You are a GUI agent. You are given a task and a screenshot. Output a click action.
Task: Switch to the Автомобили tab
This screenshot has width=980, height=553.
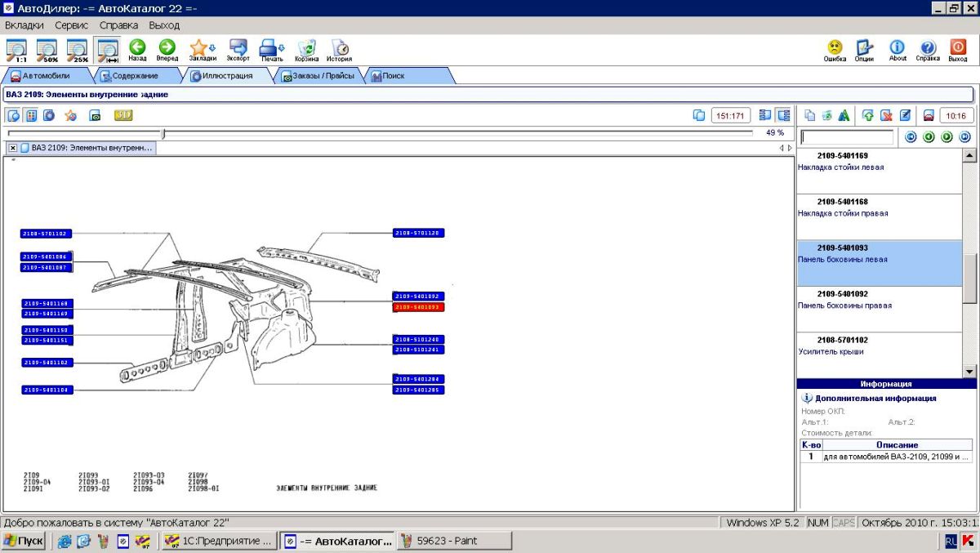pos(47,76)
